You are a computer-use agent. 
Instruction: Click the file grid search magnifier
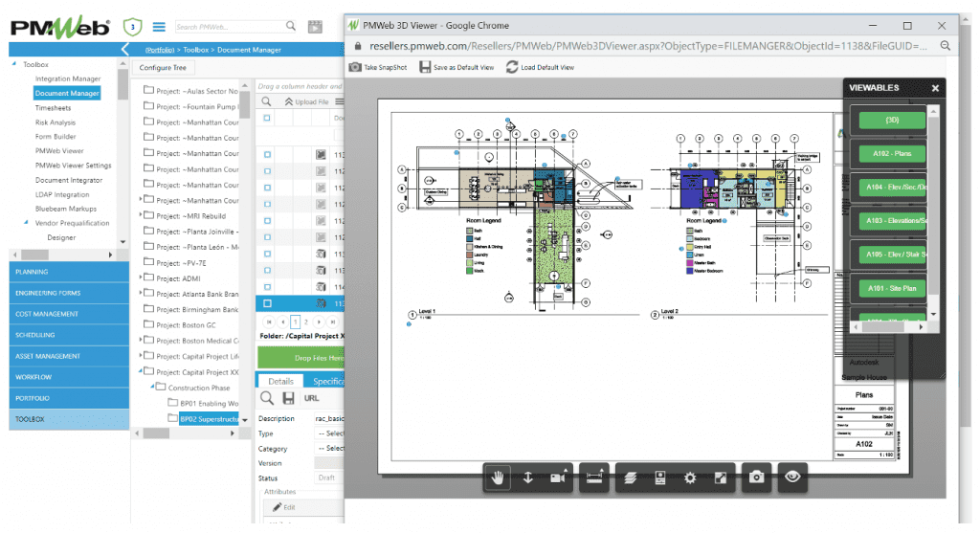266,101
